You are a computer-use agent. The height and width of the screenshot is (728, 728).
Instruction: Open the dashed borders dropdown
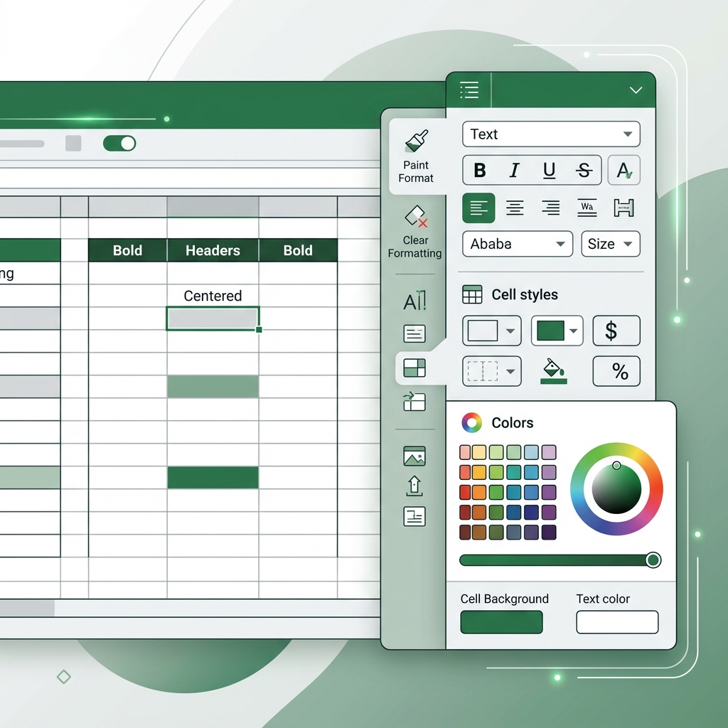tap(492, 371)
